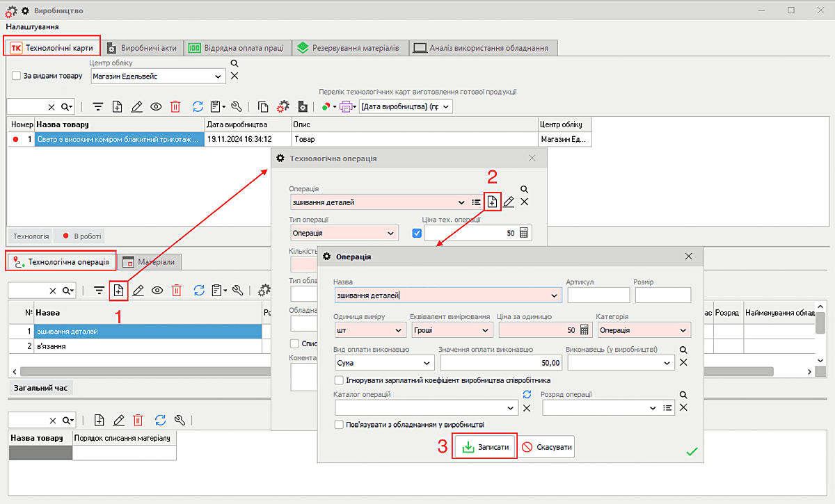Screen dimensions: 835x504
Task: Enable the За видами товару checkbox
Action: (x=17, y=76)
